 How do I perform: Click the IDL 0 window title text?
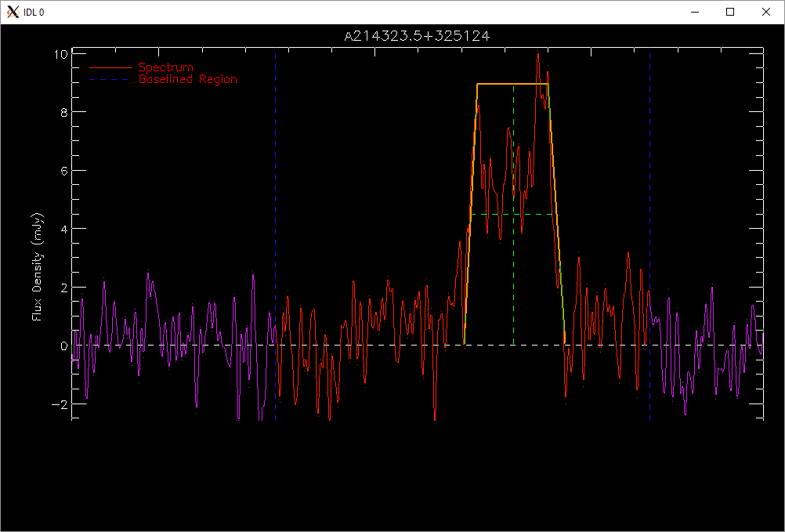34,13
